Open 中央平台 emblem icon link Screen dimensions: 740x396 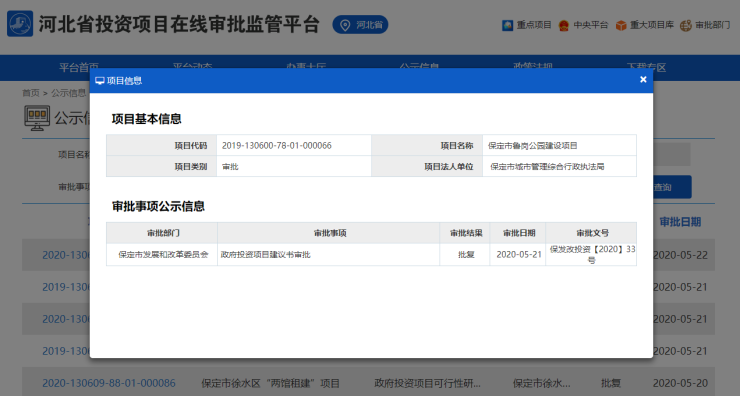pyautogui.click(x=564, y=25)
